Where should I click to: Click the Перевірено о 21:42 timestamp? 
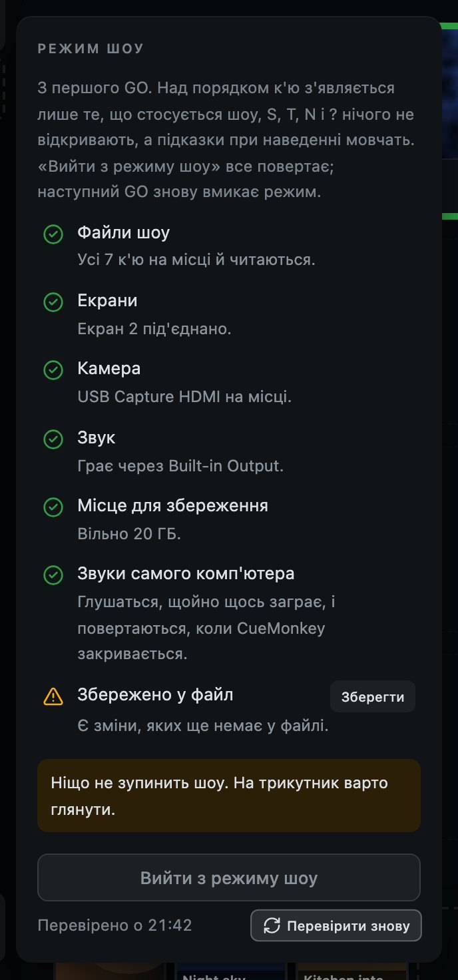coord(114,925)
